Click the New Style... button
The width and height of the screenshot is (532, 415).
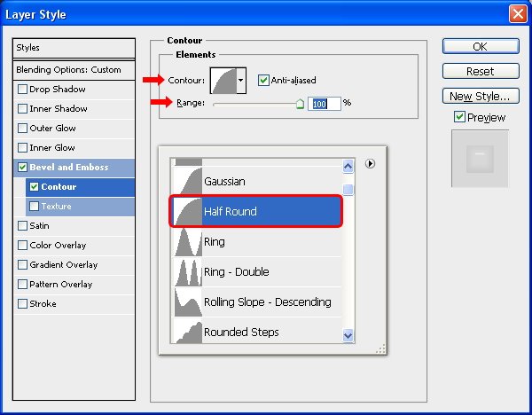tap(480, 96)
